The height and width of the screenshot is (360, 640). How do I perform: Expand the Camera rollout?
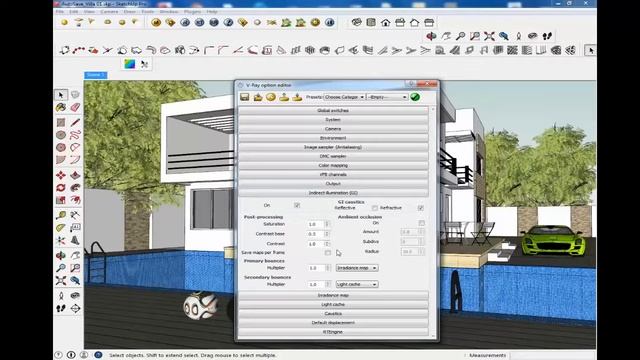[333, 129]
